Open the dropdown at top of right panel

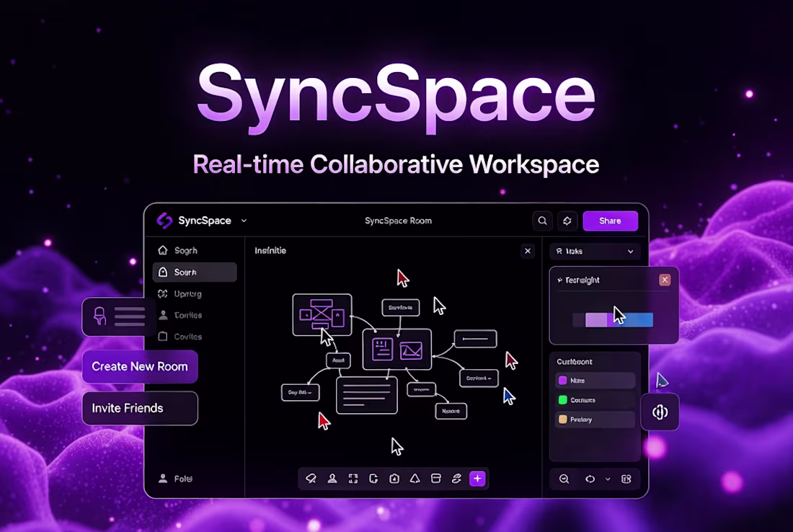point(595,252)
